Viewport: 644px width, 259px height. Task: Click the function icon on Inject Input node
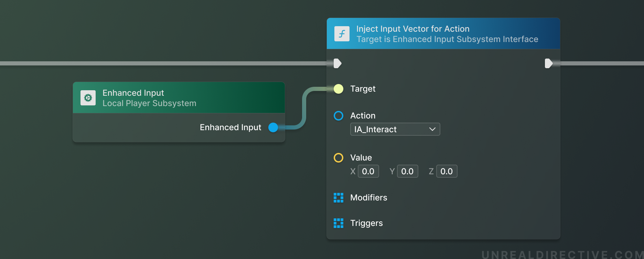coord(342,34)
